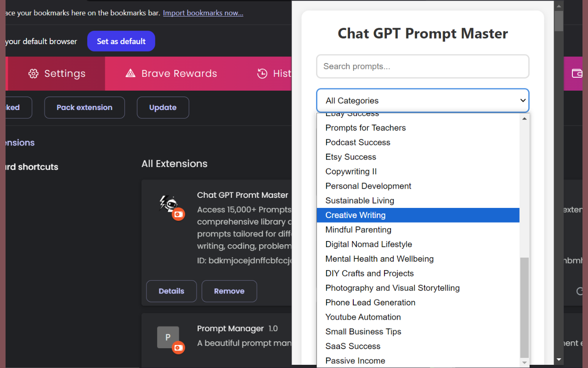This screenshot has width=588, height=368.
Task: Open Details for Chat GPT Promt Master
Action: click(x=171, y=291)
